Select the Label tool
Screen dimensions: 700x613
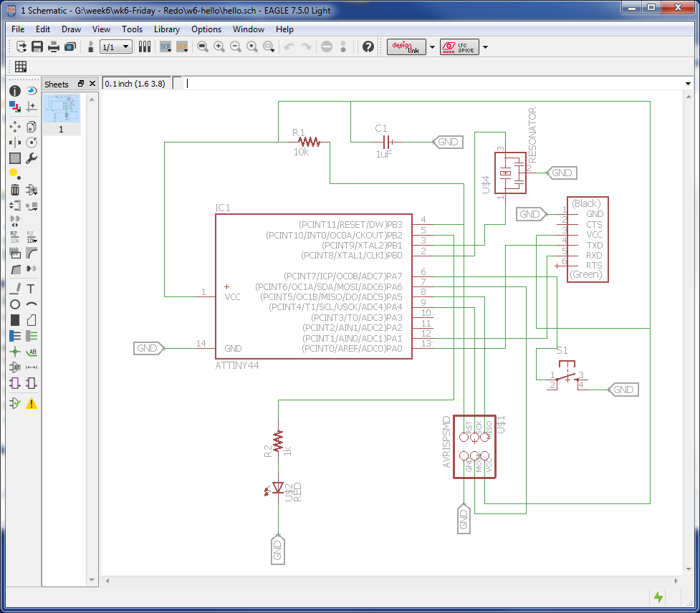click(32, 352)
